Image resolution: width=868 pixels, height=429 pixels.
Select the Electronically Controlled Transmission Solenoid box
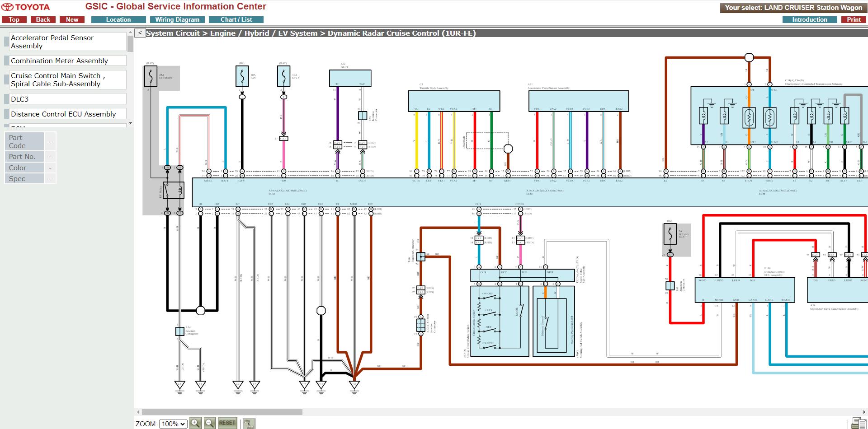(x=779, y=116)
